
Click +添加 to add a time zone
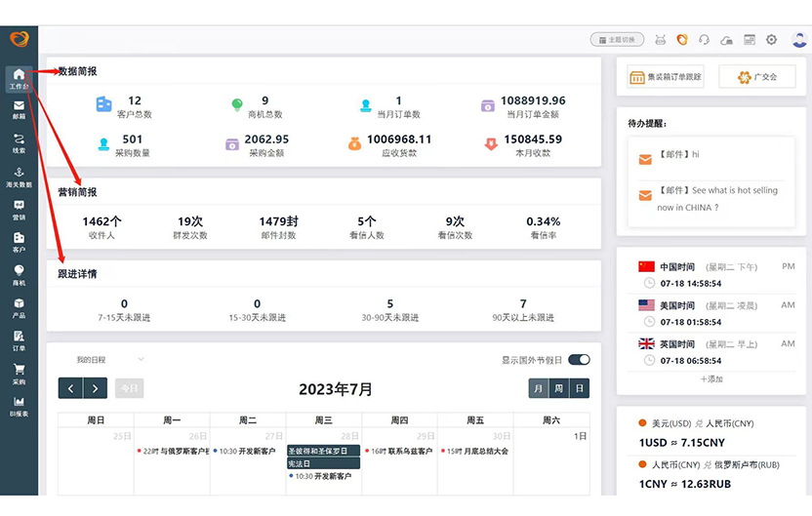(x=711, y=378)
